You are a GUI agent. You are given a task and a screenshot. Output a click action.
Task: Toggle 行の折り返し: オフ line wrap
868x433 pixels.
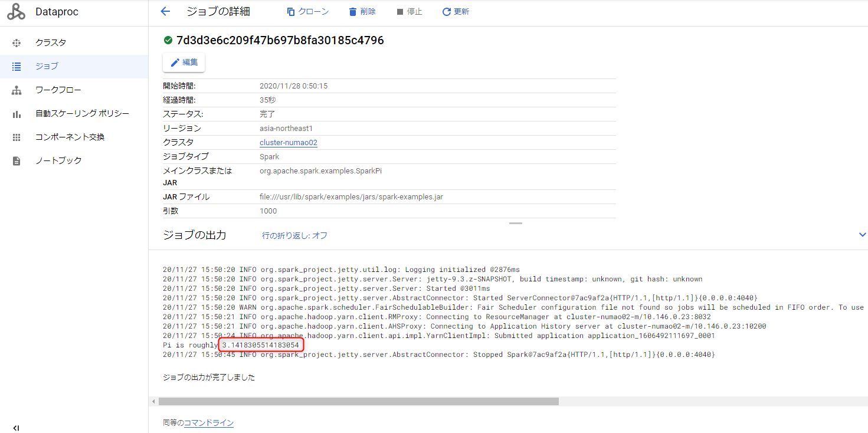pos(294,235)
